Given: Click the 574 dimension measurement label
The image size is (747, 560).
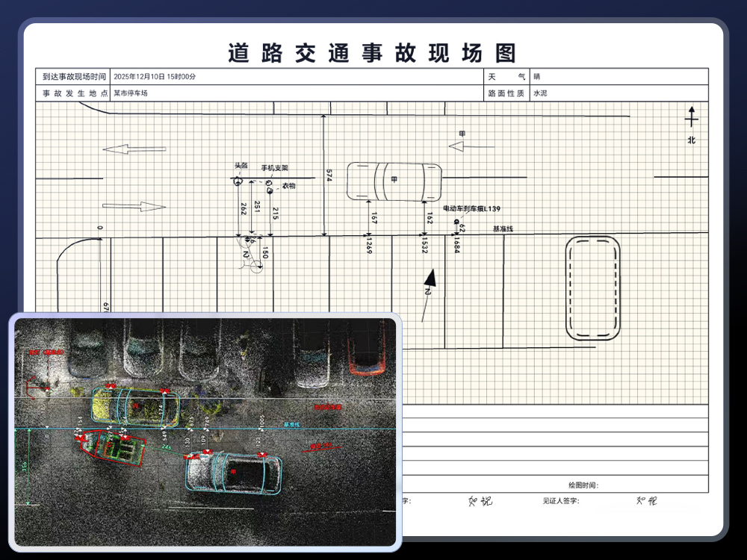Looking at the screenshot, I should tap(329, 175).
